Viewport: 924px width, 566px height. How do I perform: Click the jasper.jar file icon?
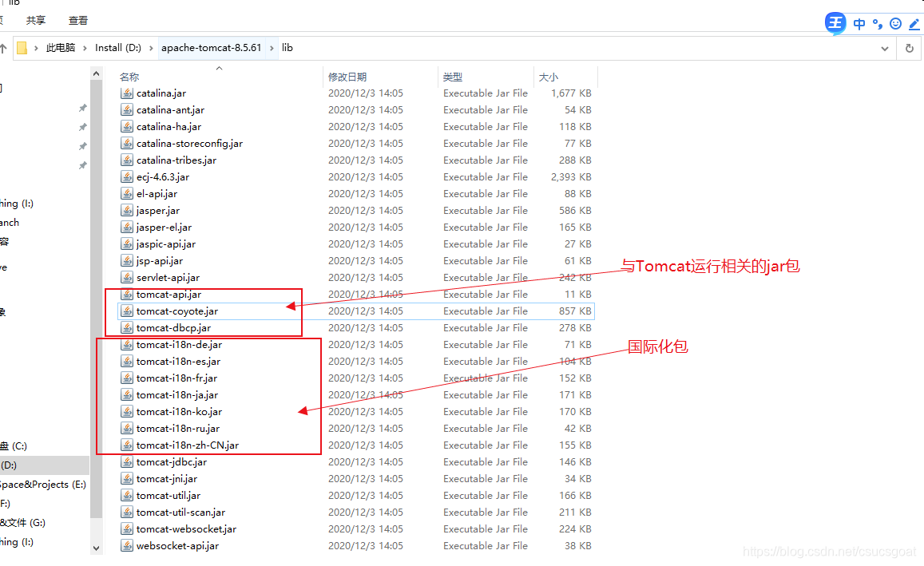tap(127, 210)
